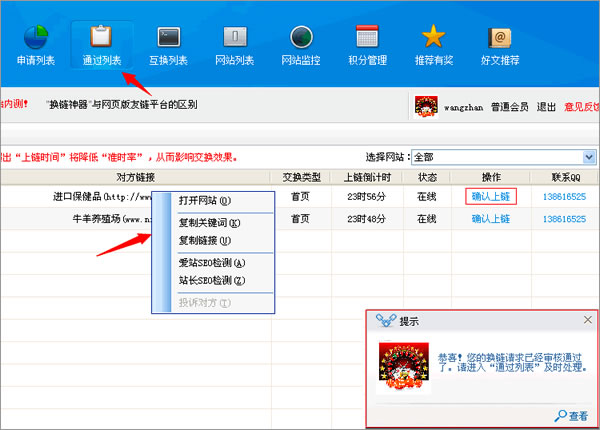This screenshot has height=430, width=600.
Task: Click 确认上链 for 进口保健品 row
Action: (x=491, y=196)
